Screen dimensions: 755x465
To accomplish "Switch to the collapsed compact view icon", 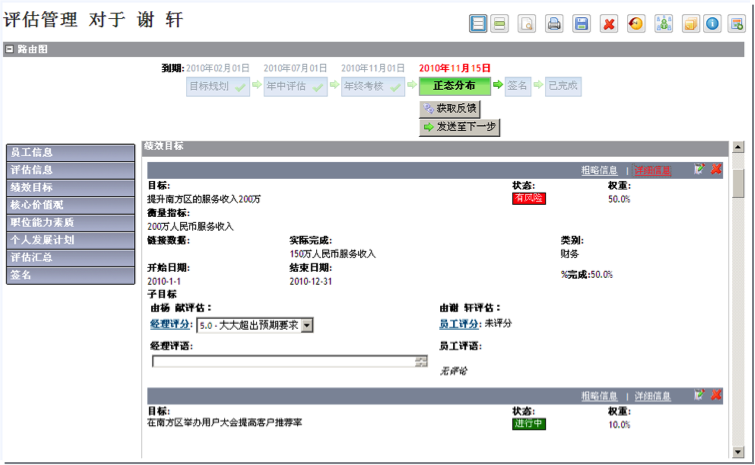I will [x=500, y=24].
